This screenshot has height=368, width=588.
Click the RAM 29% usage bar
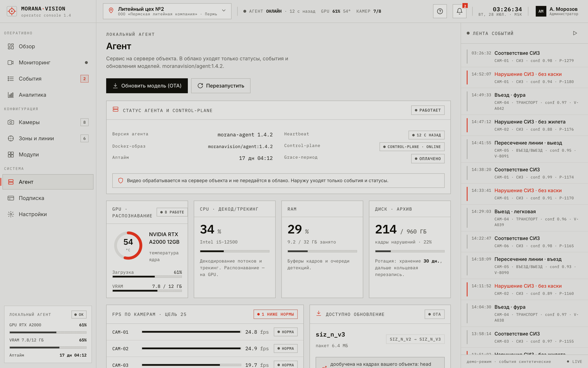pyautogui.click(x=322, y=251)
